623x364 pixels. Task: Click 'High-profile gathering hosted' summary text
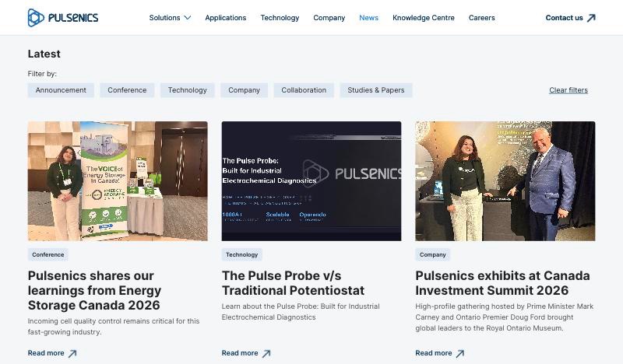[504, 317]
